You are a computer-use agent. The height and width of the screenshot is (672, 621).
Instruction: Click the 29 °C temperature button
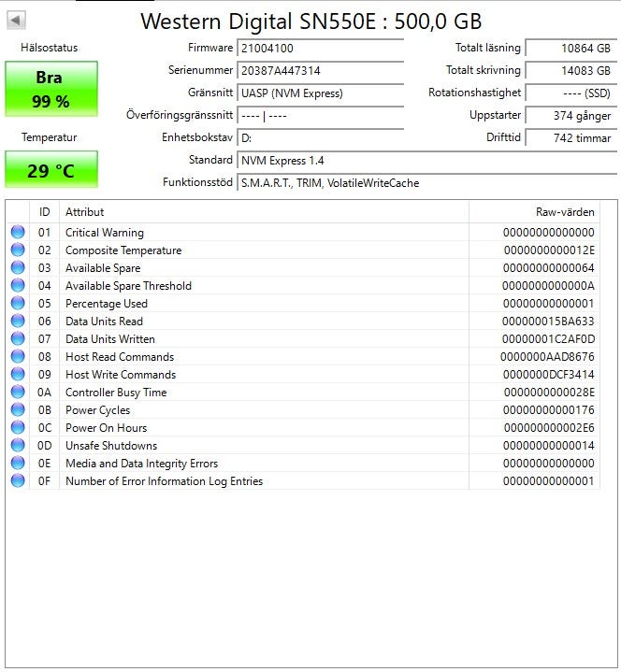[x=51, y=169]
